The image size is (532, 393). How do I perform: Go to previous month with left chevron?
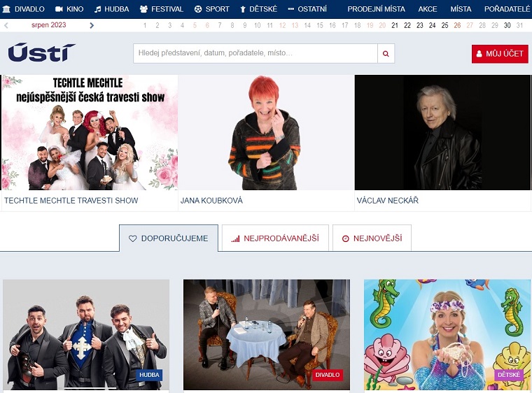point(6,25)
